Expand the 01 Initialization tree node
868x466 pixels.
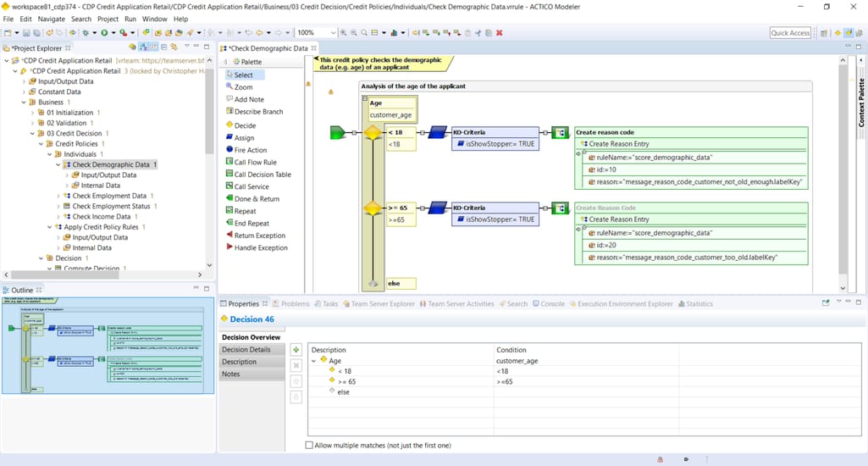coord(33,113)
